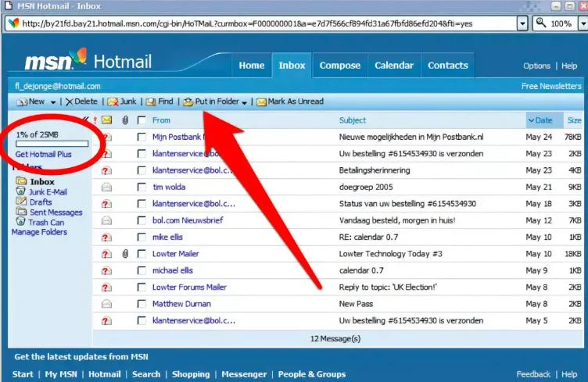Check the Lowter Forums Mailer checkbox
This screenshot has width=588, height=382.
click(142, 287)
